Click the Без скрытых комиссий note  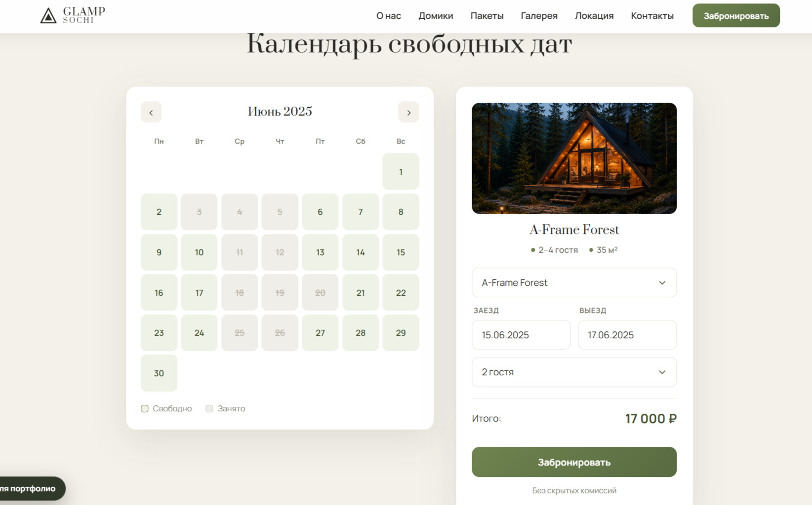[574, 491]
